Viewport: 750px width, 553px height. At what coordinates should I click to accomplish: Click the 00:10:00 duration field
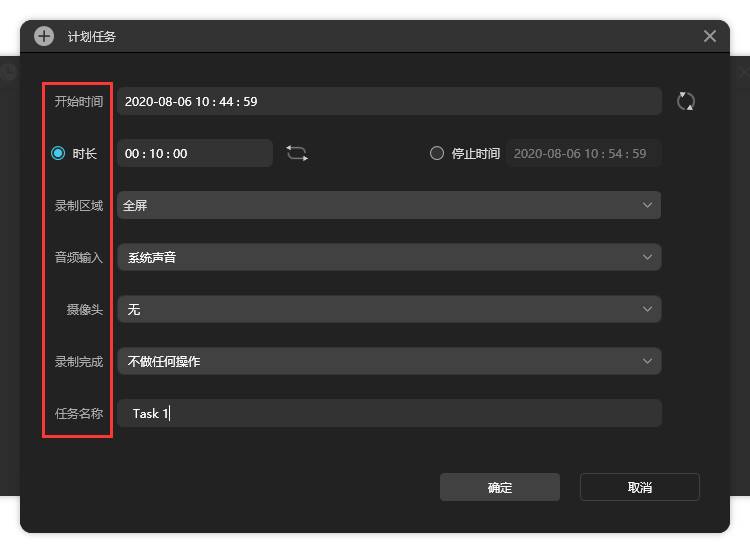195,153
